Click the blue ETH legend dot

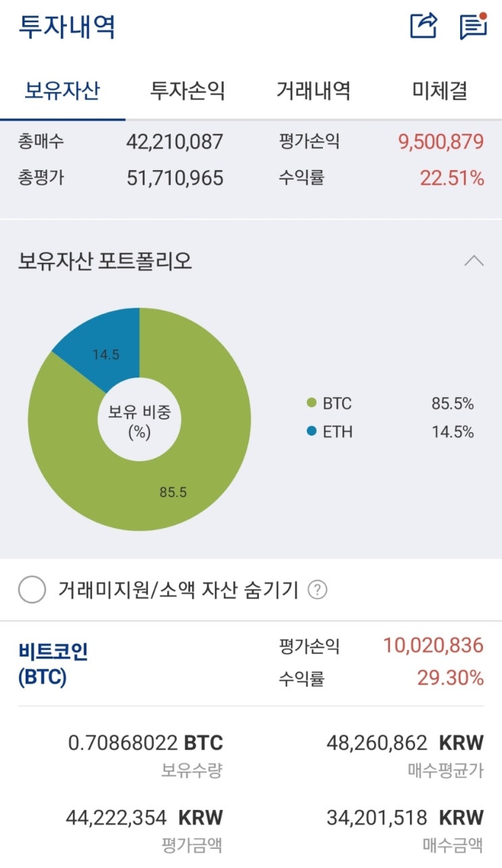tap(311, 431)
